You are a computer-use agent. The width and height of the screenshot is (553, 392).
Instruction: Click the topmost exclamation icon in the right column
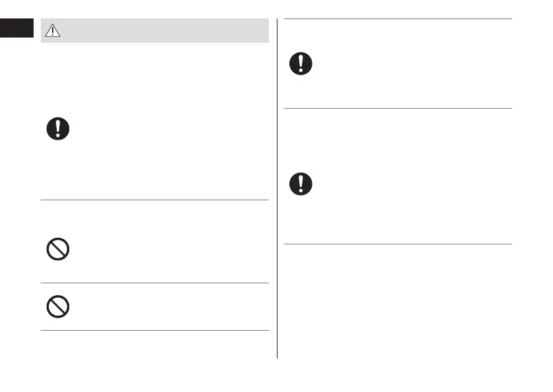[x=301, y=64]
